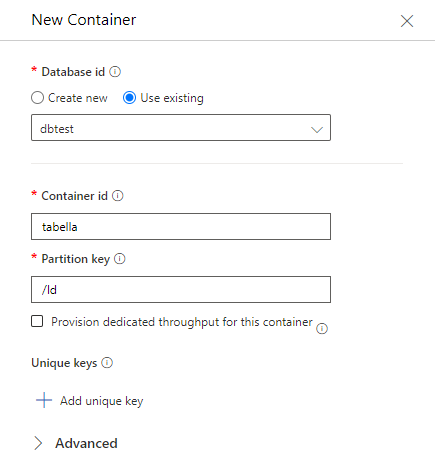Click the Unique keys info icon
Viewport: 435px width, 475px height.
(x=107, y=363)
